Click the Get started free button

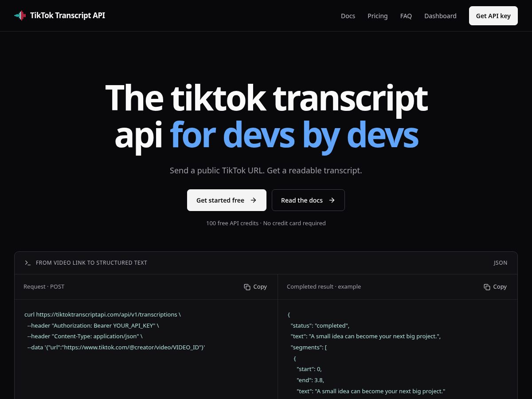227,200
